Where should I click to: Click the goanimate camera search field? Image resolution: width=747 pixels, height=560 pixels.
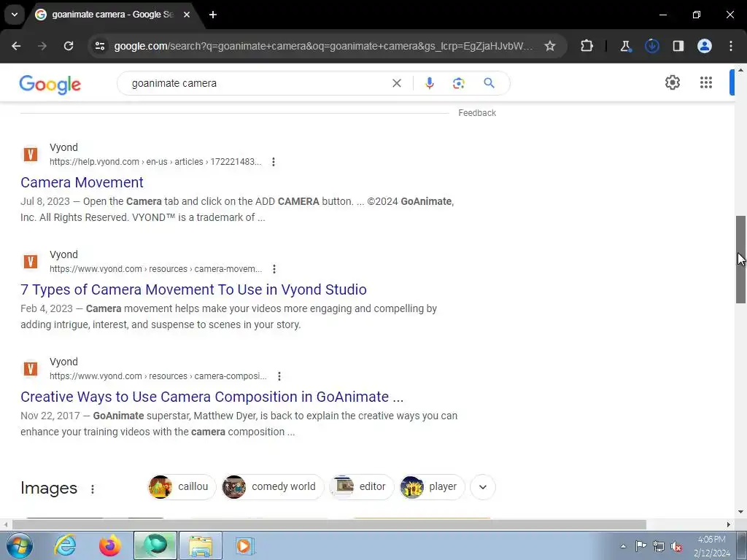258,83
